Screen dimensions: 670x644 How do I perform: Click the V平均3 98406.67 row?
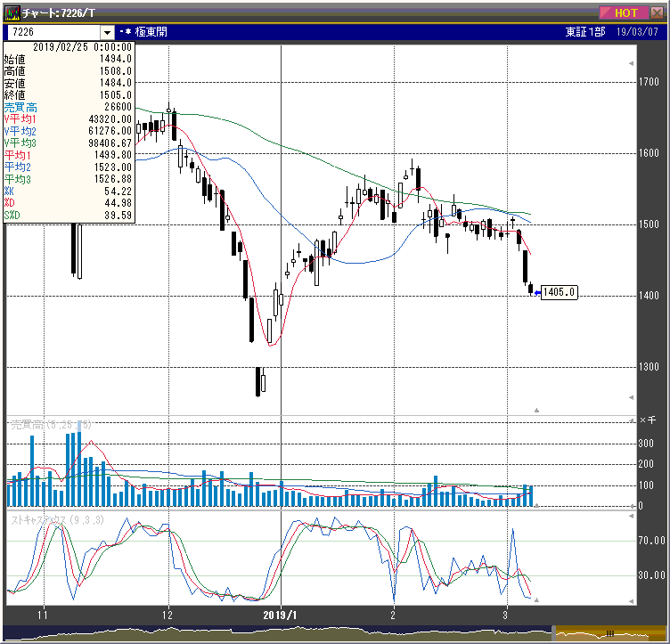click(x=69, y=143)
